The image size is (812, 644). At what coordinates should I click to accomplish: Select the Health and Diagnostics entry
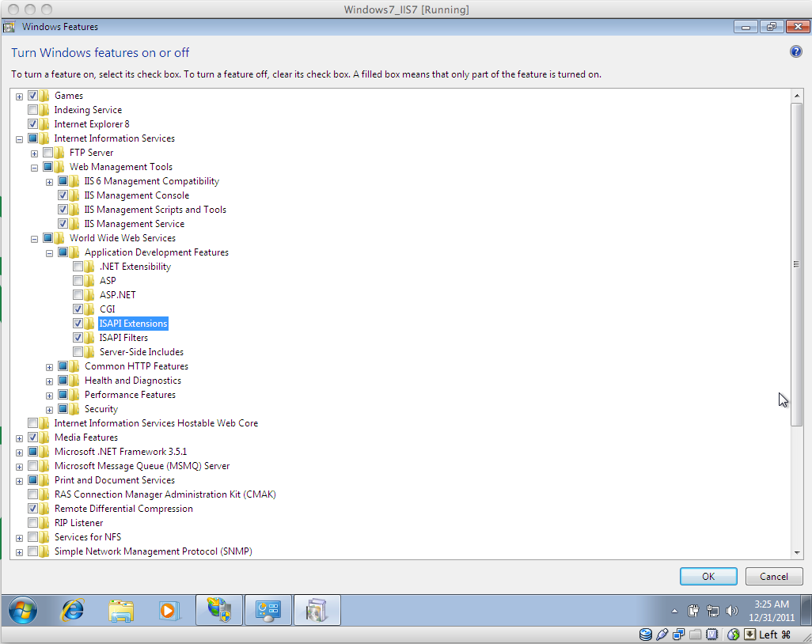pos(132,380)
